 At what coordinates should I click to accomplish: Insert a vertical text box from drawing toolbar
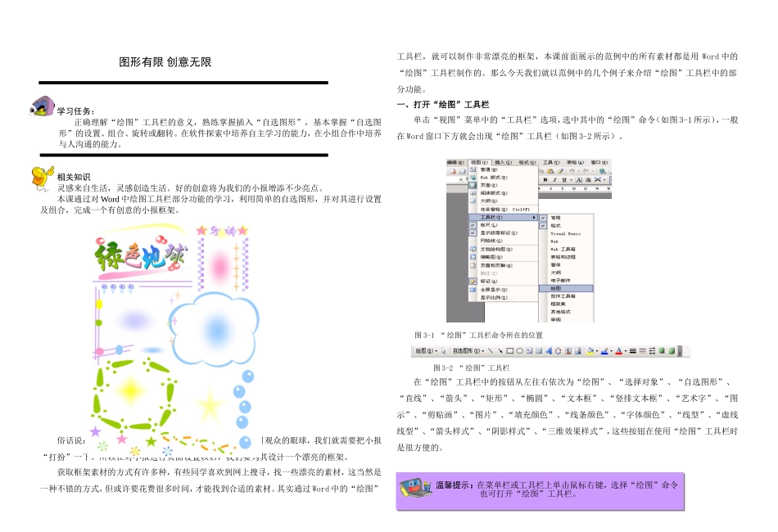[539, 350]
